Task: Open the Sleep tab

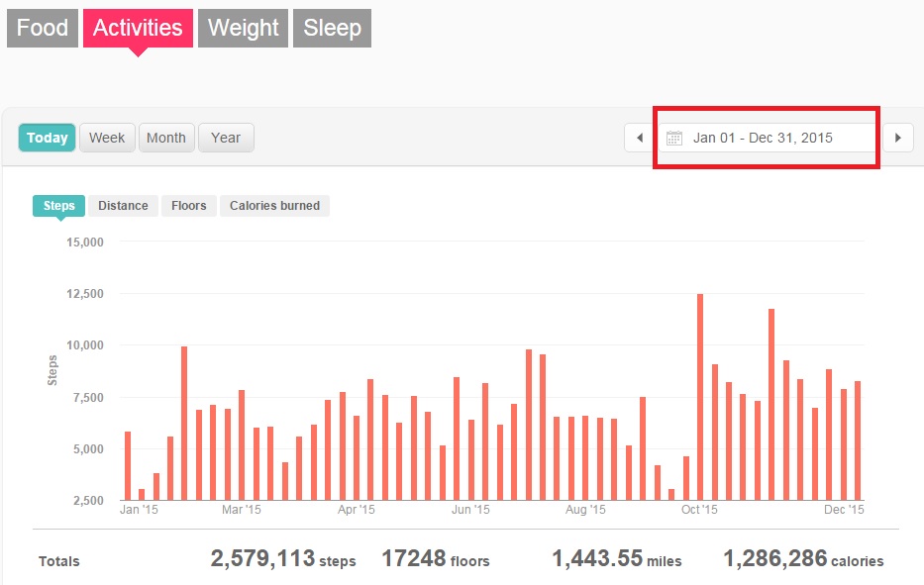Action: click(332, 28)
